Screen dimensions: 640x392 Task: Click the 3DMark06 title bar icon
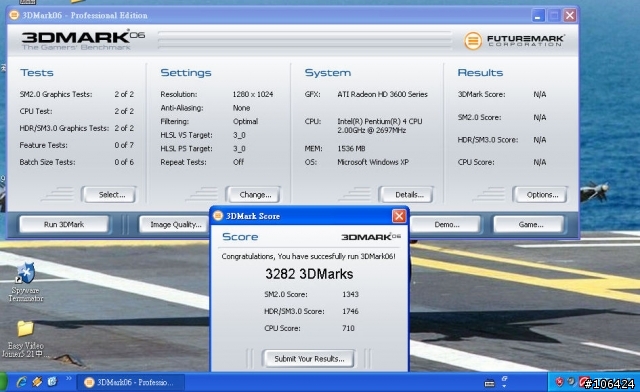pyautogui.click(x=14, y=15)
